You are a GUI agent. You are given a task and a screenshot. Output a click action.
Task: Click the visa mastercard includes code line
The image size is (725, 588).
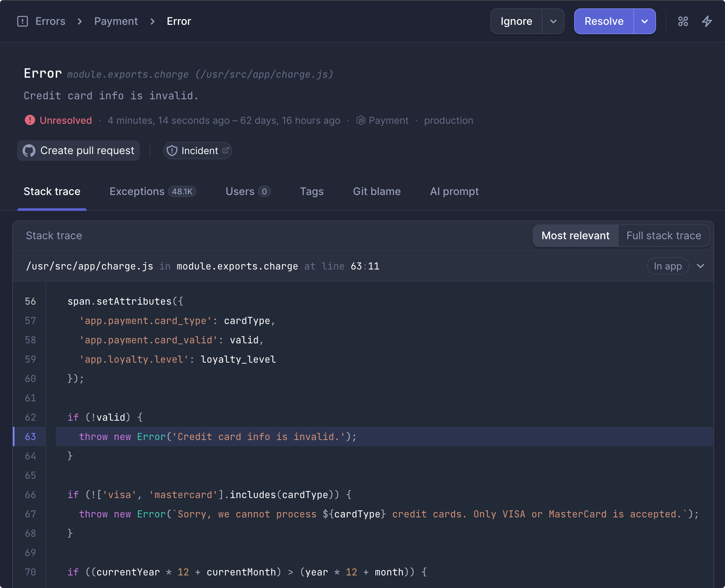tap(209, 495)
